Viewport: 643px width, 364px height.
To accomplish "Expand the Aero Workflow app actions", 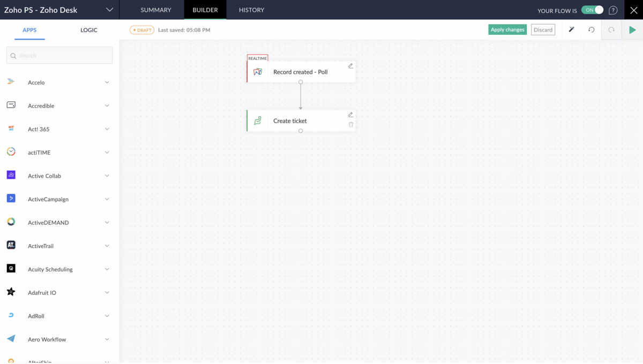I will 107,339.
